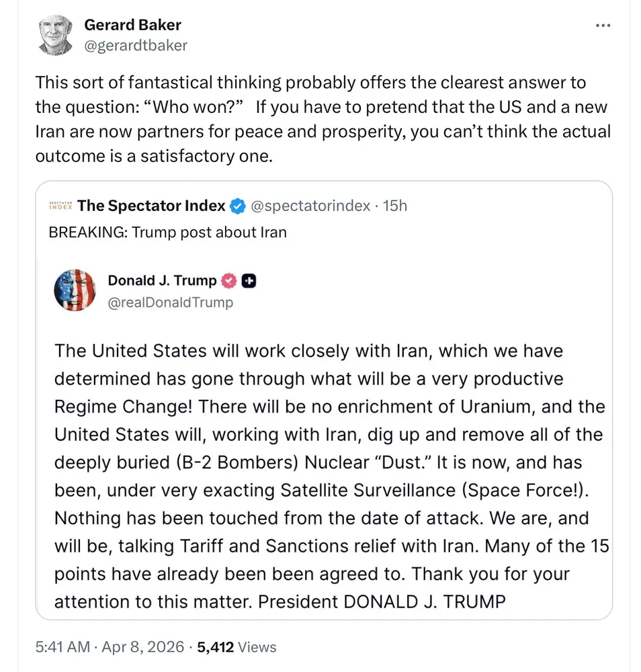
Task: Click the blue verified badge beside Spectator Index
Action: (238, 206)
